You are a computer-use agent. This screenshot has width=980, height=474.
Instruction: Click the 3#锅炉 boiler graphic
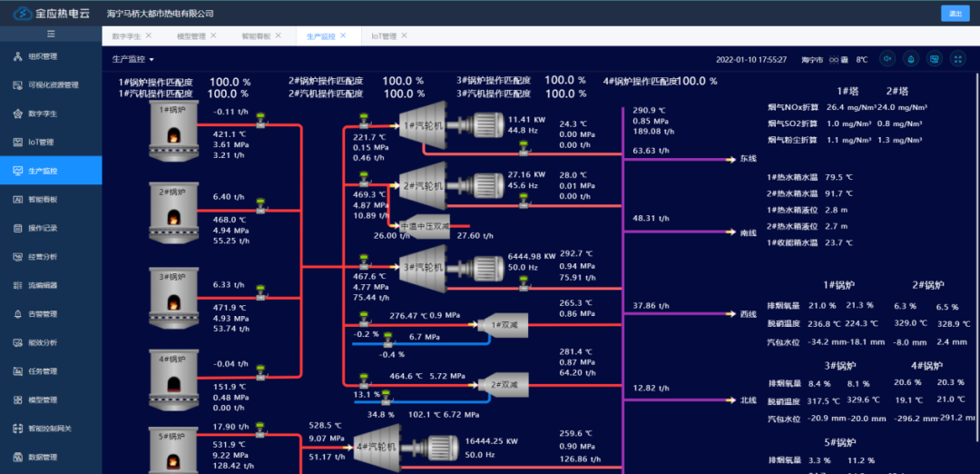click(173, 296)
